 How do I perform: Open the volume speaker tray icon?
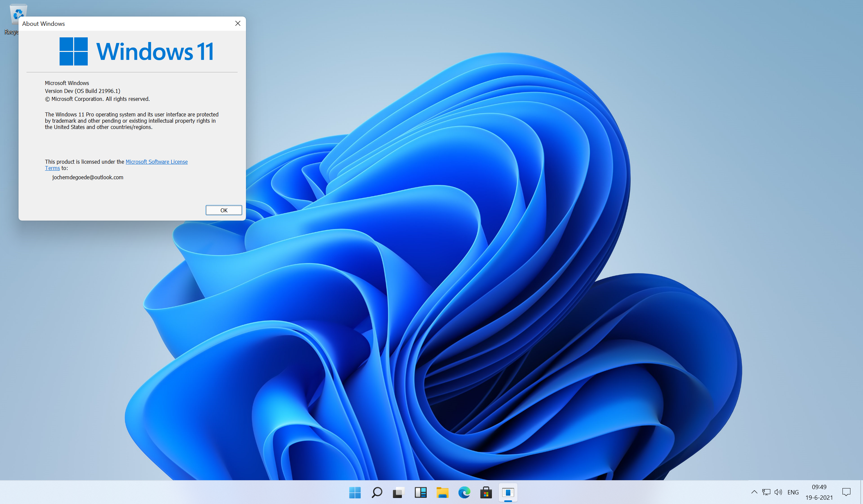[x=778, y=492]
